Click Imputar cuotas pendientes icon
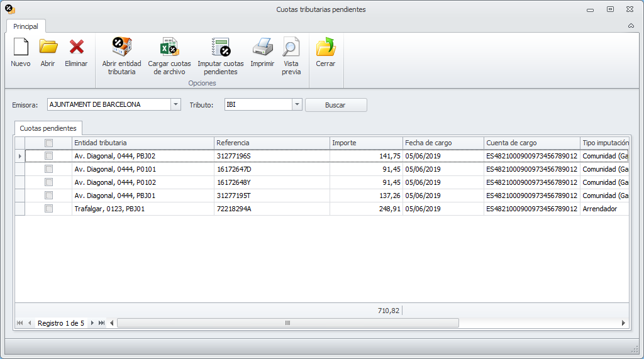644x359 pixels. coord(221,48)
